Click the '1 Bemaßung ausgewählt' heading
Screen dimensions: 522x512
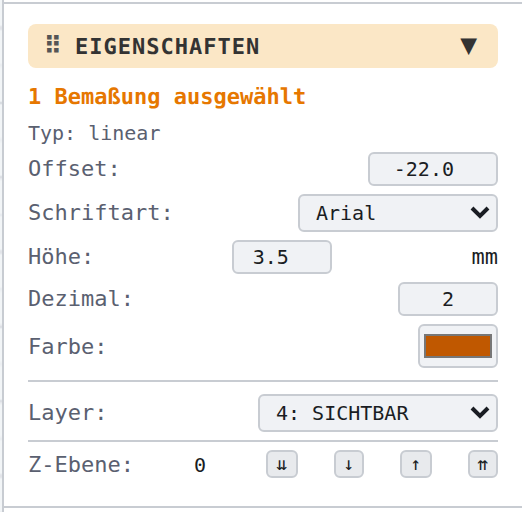[167, 97]
